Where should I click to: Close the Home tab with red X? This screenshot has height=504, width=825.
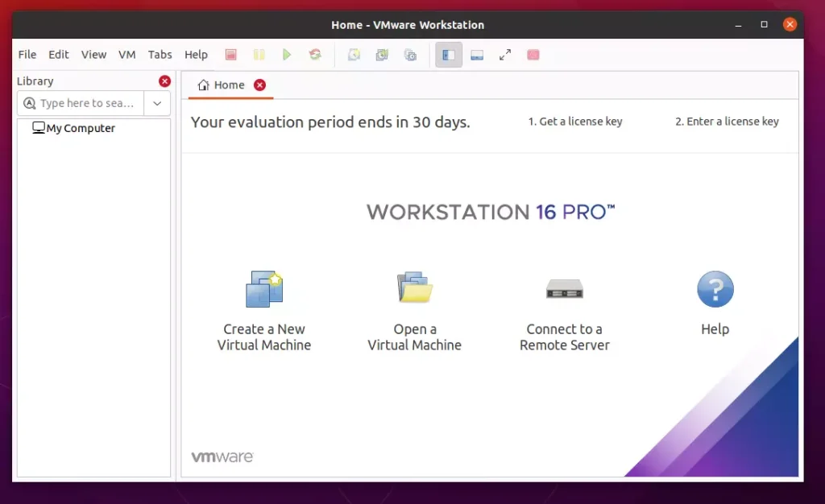point(260,85)
